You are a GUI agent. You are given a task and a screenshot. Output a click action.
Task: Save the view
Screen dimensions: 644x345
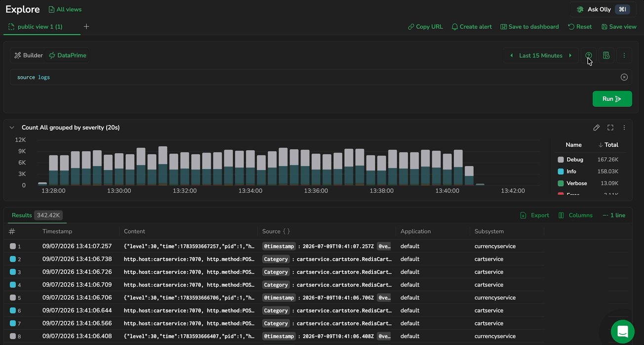point(619,27)
